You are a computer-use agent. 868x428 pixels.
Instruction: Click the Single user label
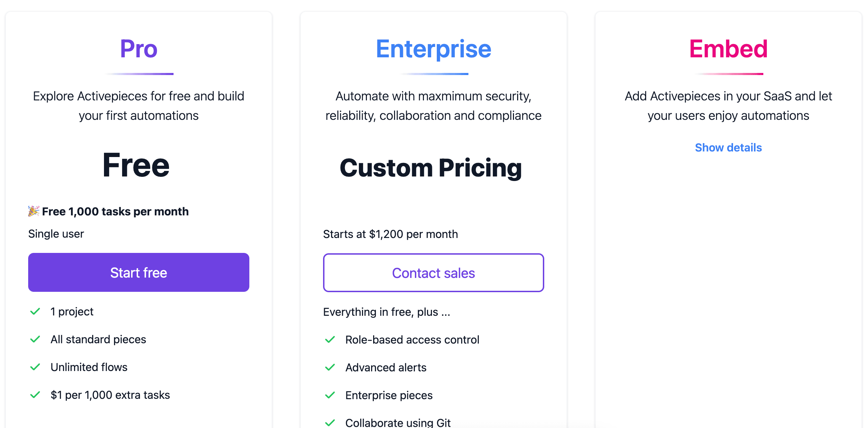[56, 233]
